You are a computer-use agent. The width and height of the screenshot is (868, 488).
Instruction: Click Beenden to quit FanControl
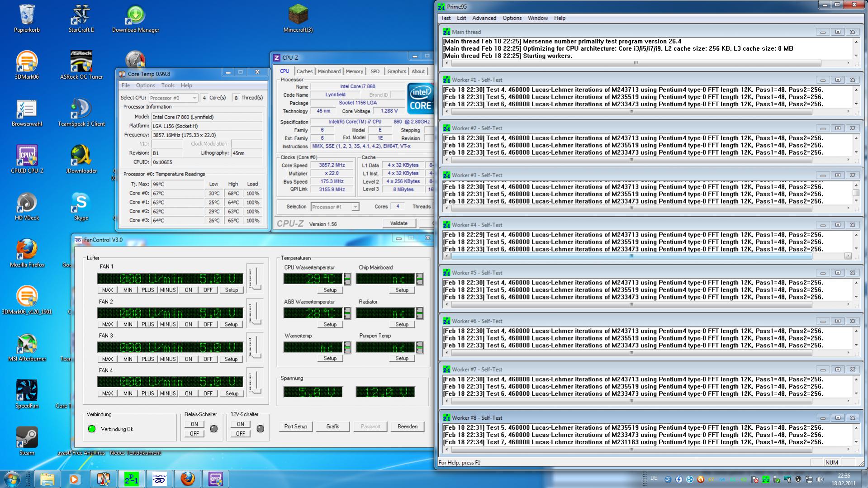408,426
